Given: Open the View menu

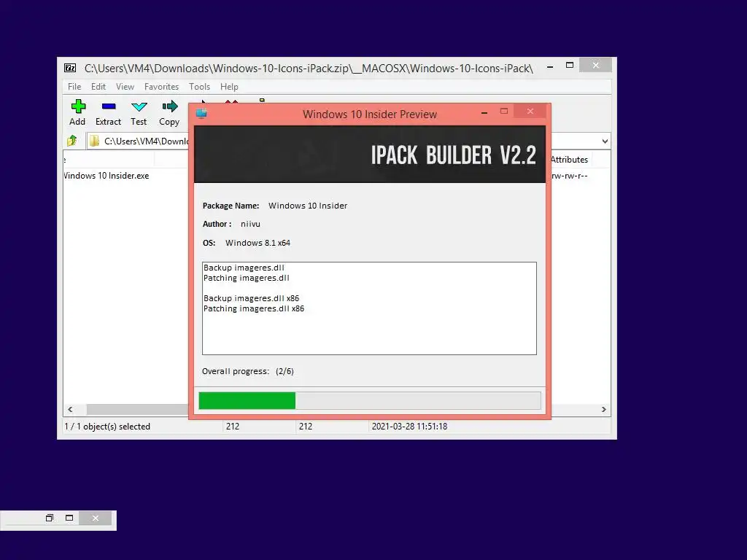Looking at the screenshot, I should click(125, 87).
